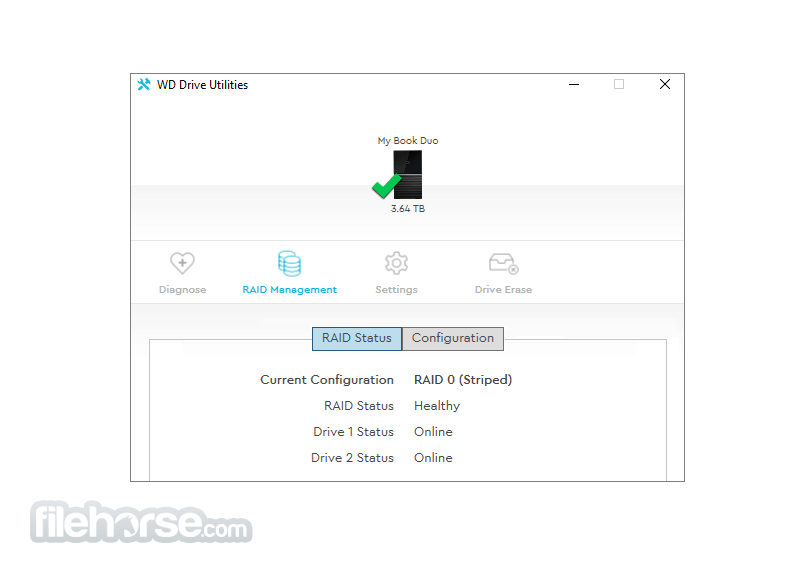
Task: Switch to the RAID Status tab
Action: point(357,339)
